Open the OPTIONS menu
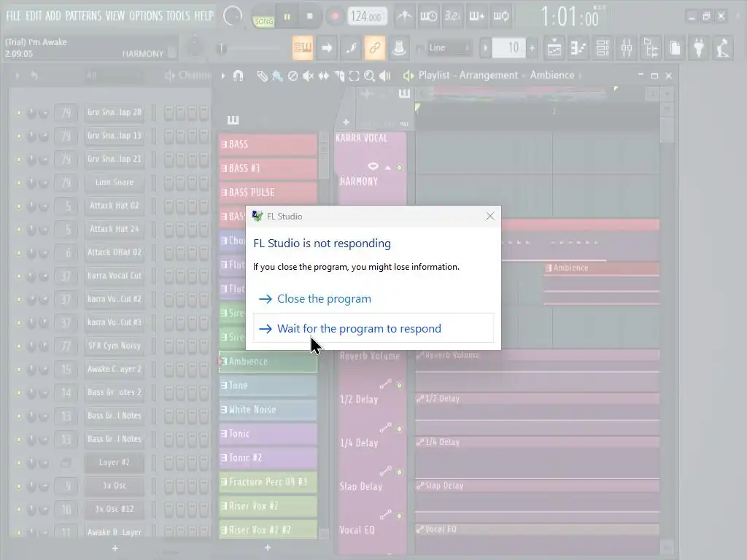747x560 pixels. 146,16
